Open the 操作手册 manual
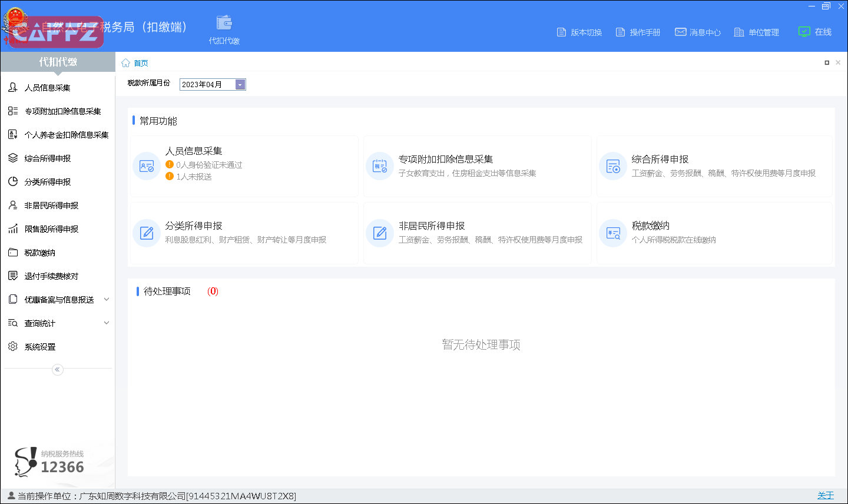 pyautogui.click(x=638, y=32)
